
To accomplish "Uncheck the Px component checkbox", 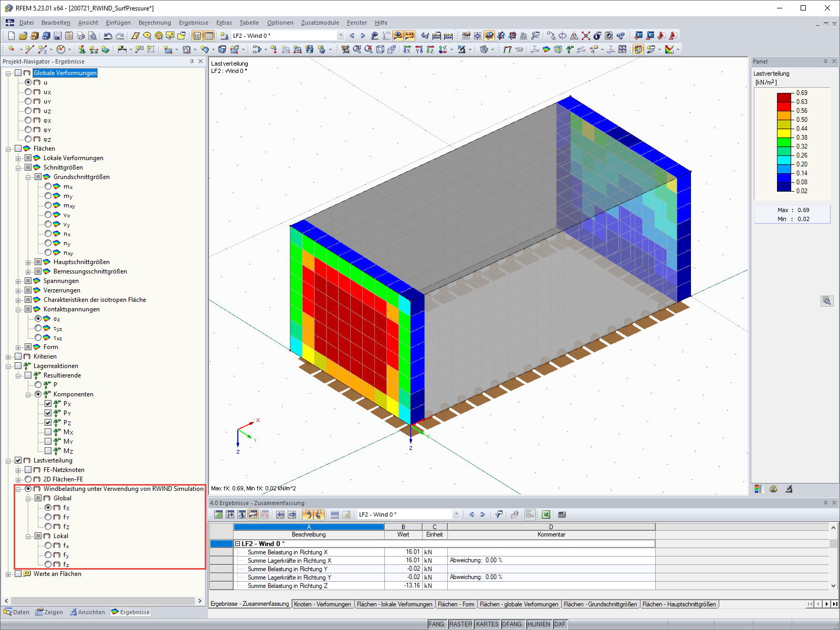I will tap(48, 404).
